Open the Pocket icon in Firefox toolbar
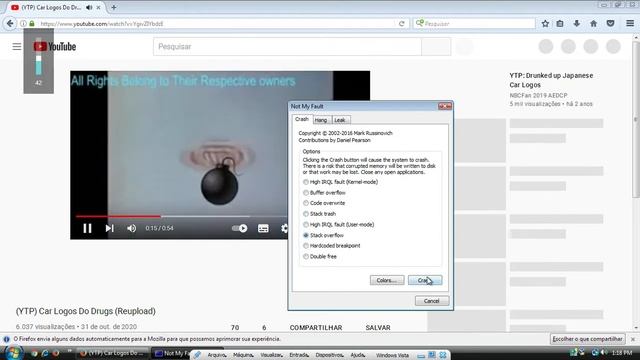 (x=611, y=24)
